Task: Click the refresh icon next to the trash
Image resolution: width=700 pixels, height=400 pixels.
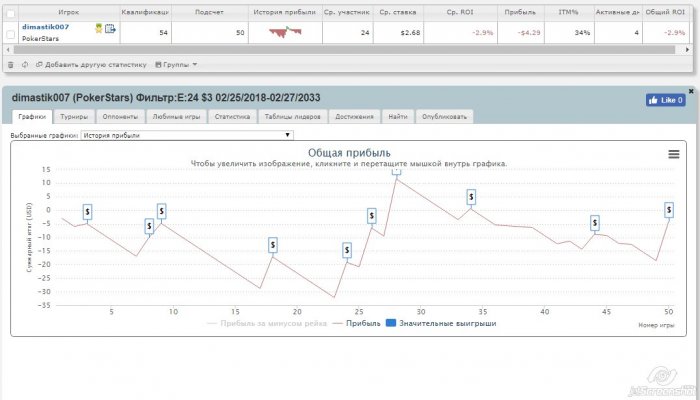Action: [25, 65]
